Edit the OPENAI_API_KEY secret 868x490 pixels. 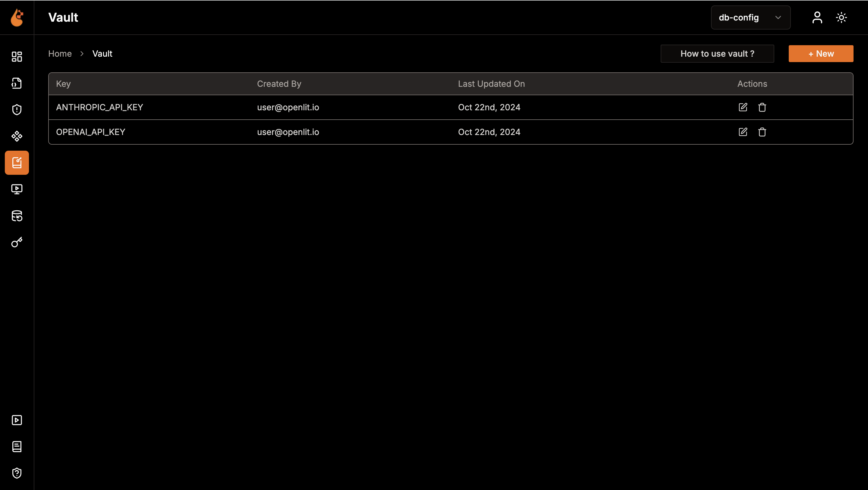tap(743, 132)
